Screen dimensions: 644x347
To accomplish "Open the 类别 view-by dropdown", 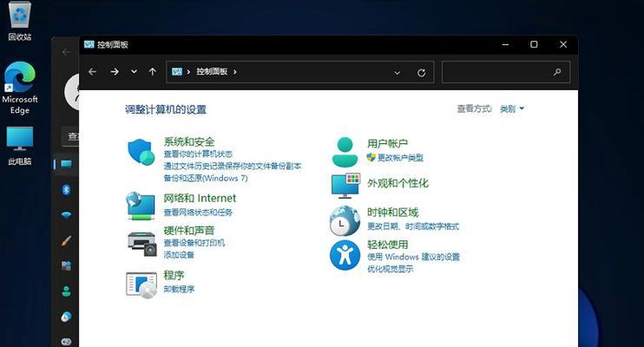I will [512, 108].
